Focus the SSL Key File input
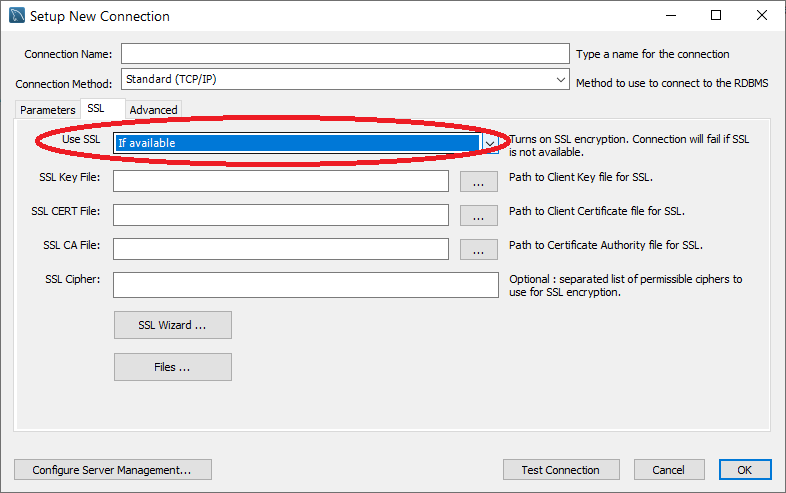Screen dimensions: 786x493 coord(280,181)
